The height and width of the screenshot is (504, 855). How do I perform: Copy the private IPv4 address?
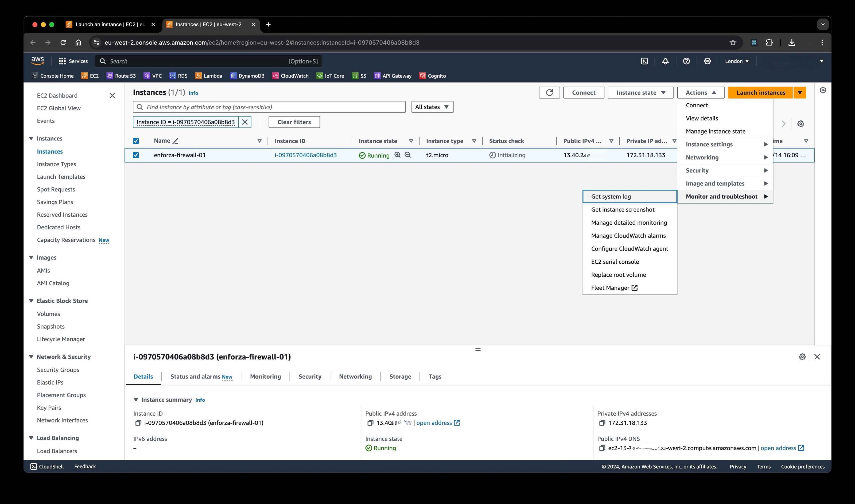click(602, 423)
